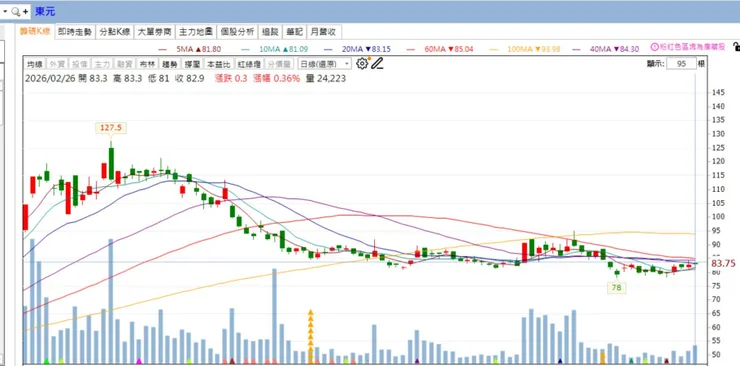Click the pink info circle icon
This screenshot has height=366, width=740.
tap(655, 47)
